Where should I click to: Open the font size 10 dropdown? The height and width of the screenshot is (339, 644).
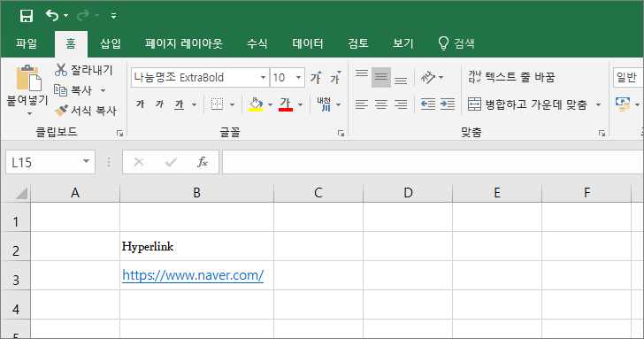pos(299,77)
